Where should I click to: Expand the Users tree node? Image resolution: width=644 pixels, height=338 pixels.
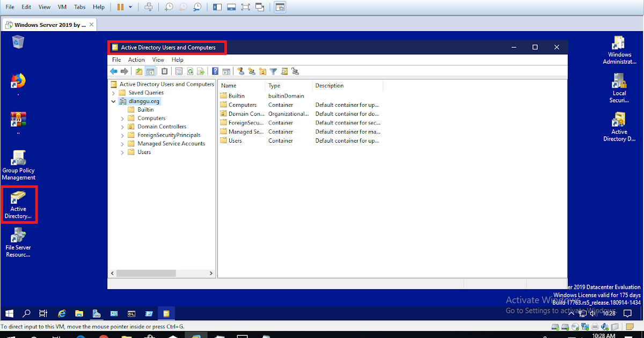(x=122, y=152)
